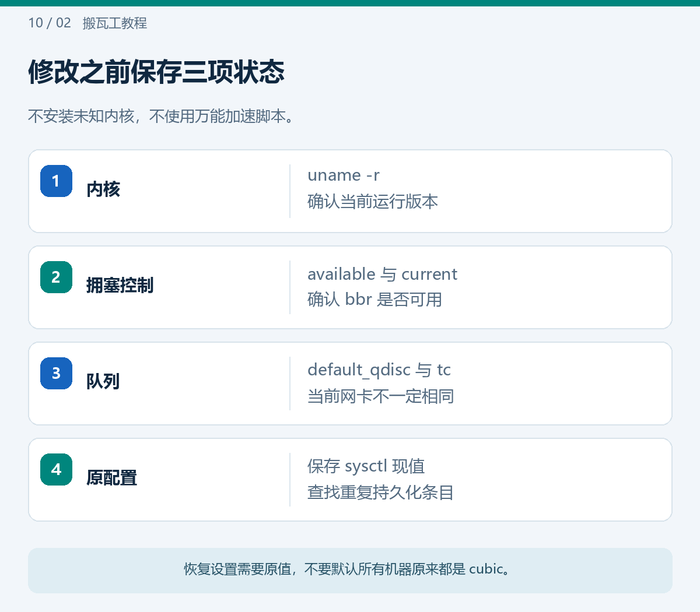The image size is (700, 612).
Task: Click the 搬瓦工教程 header label
Action: point(115,23)
